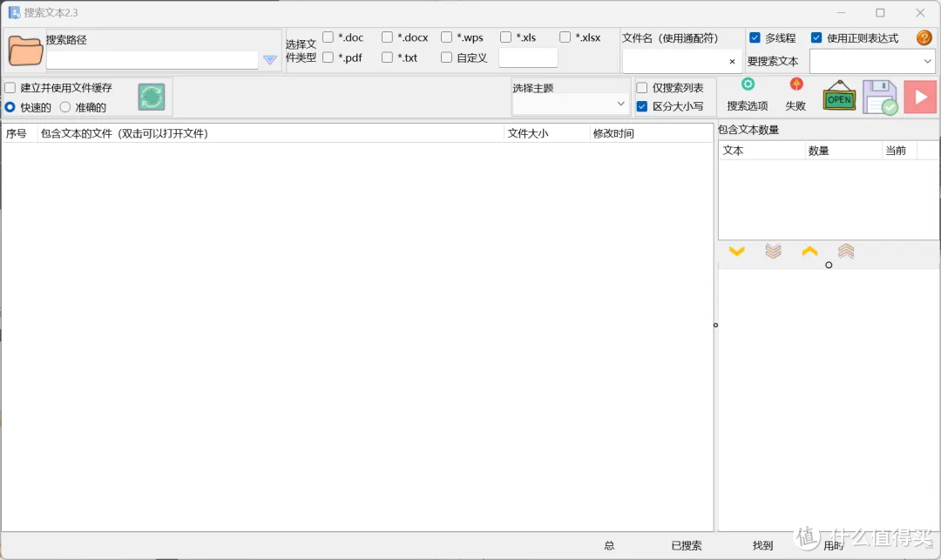Tick the 自定义 custom type checkbox
The height and width of the screenshot is (560, 941).
pos(446,57)
